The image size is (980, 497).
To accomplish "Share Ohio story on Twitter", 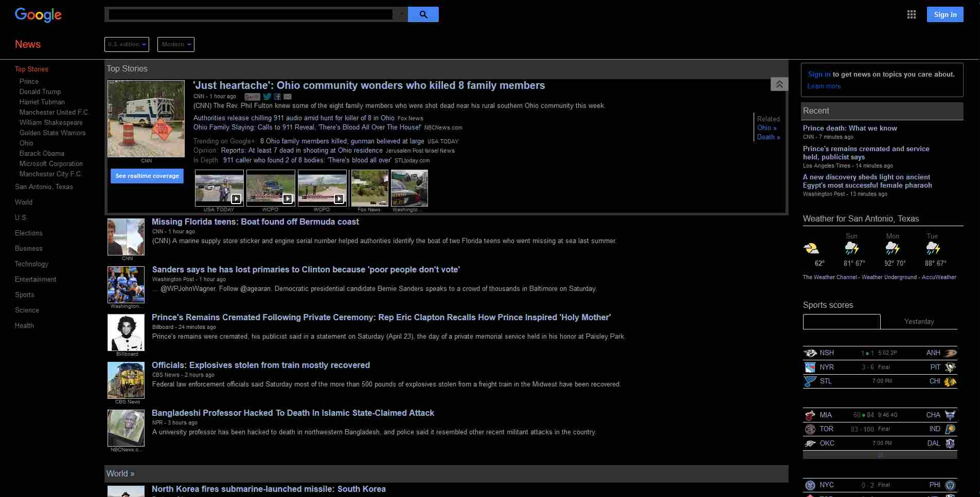I will click(268, 96).
